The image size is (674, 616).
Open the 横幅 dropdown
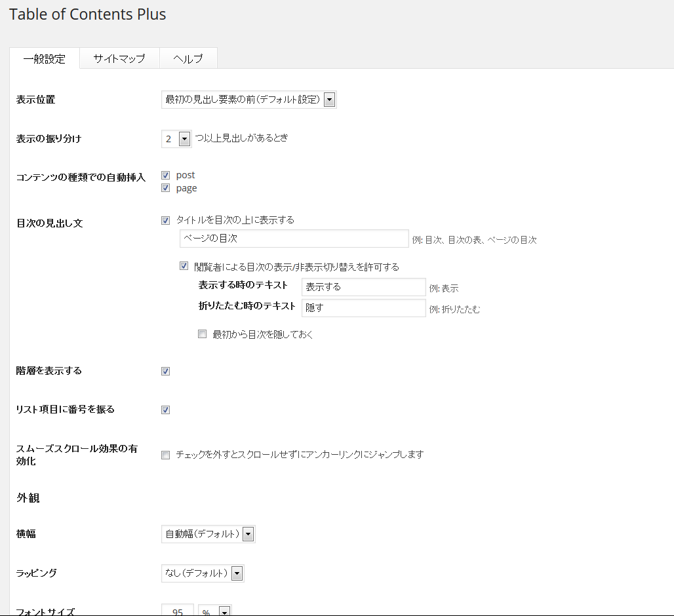(208, 534)
